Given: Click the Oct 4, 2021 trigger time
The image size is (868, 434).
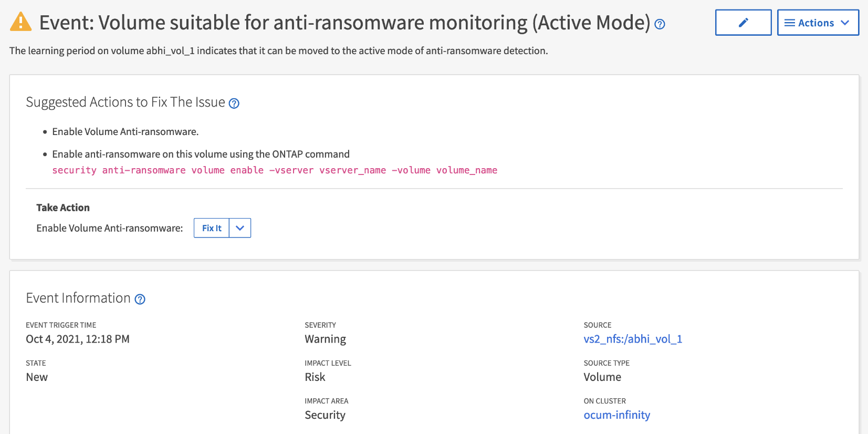Looking at the screenshot, I should [78, 339].
